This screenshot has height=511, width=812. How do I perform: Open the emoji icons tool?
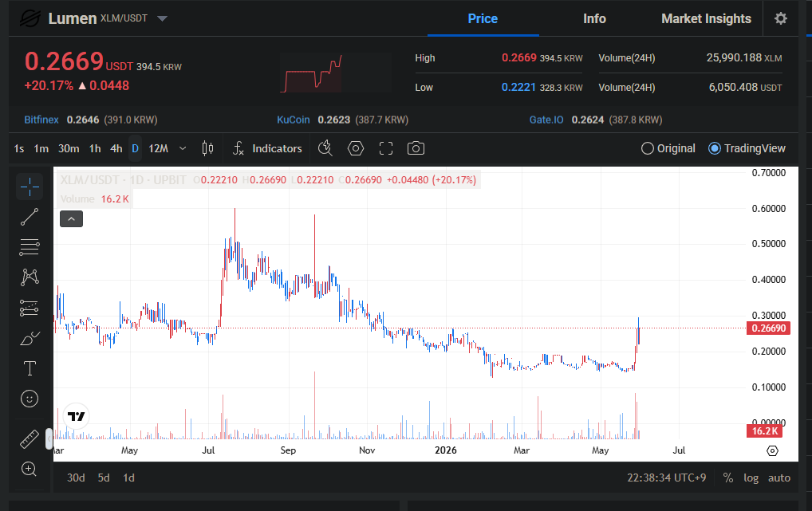click(x=30, y=399)
